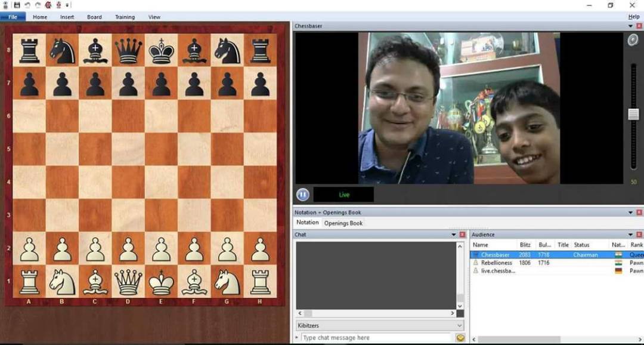This screenshot has height=345, width=644.
Task: Pause the live video broadcast
Action: point(302,195)
